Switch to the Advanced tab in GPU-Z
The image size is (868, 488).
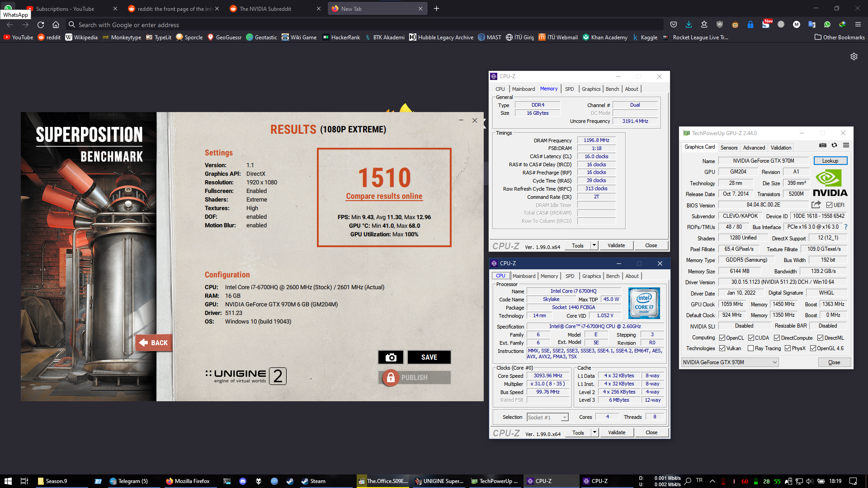[754, 148]
